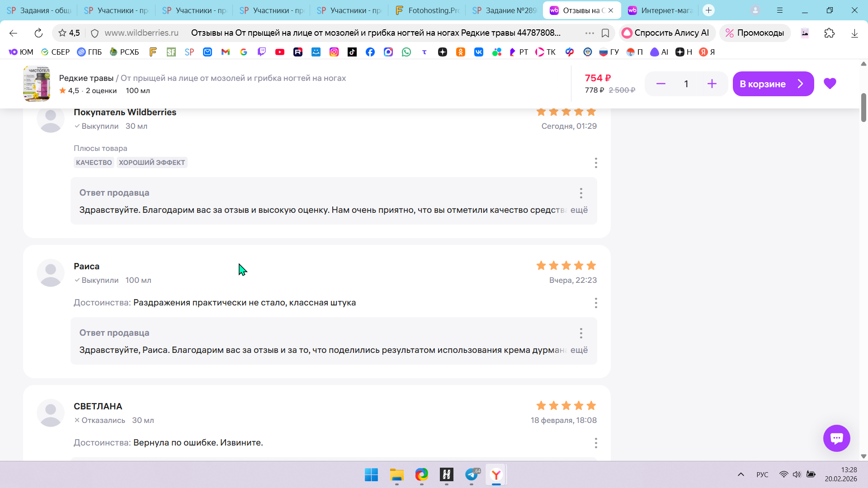Decrease quantity with minus button
Image resolution: width=868 pixels, height=488 pixels.
point(660,84)
